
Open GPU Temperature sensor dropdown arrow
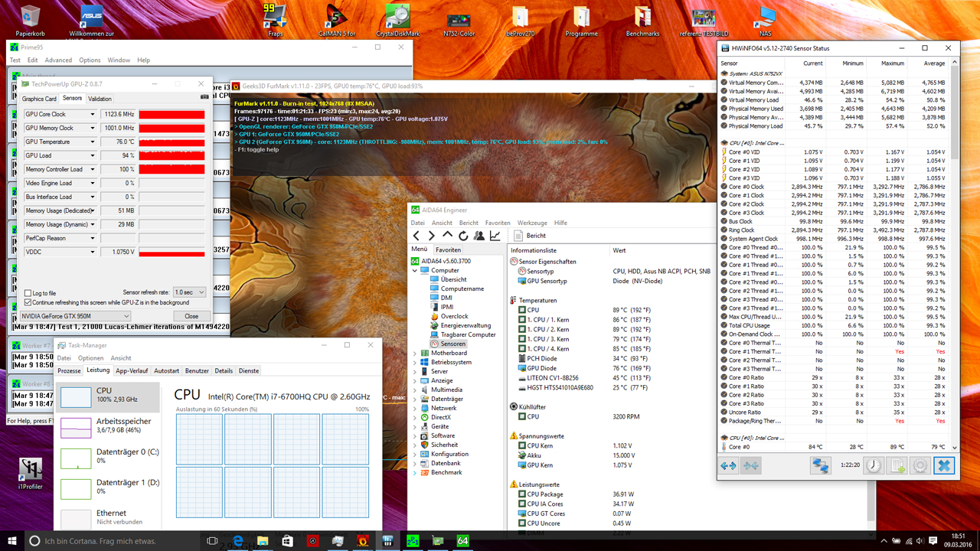pos(93,142)
